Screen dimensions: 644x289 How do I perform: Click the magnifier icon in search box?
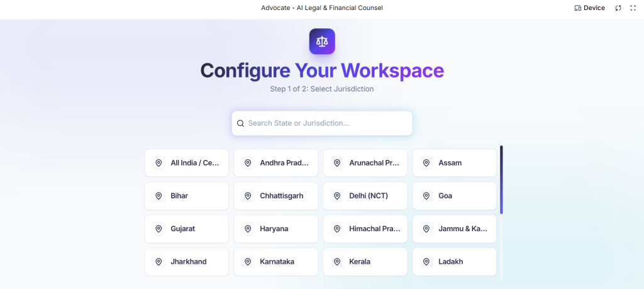click(x=240, y=123)
